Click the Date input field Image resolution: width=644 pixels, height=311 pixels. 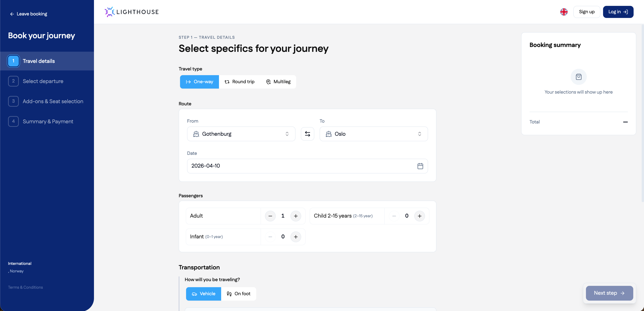(x=300, y=166)
